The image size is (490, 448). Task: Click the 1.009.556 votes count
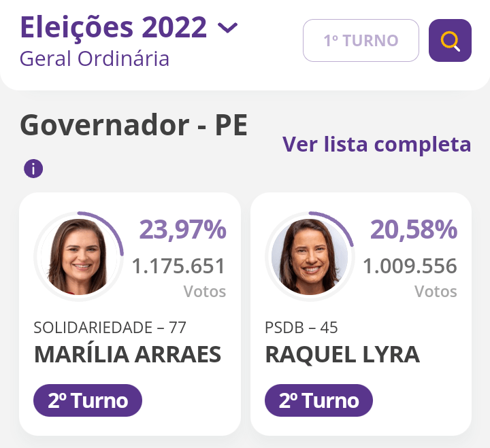410,266
